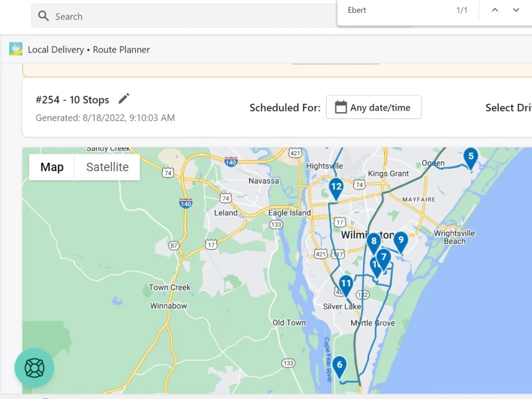The width and height of the screenshot is (532, 399).
Task: Click the calendar icon in date button
Action: point(340,107)
